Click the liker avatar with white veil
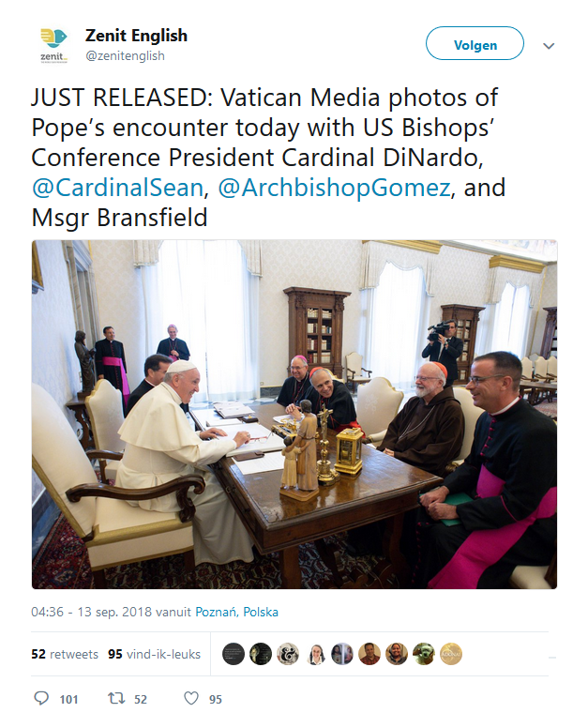This screenshot has height=728, width=588. [316, 654]
